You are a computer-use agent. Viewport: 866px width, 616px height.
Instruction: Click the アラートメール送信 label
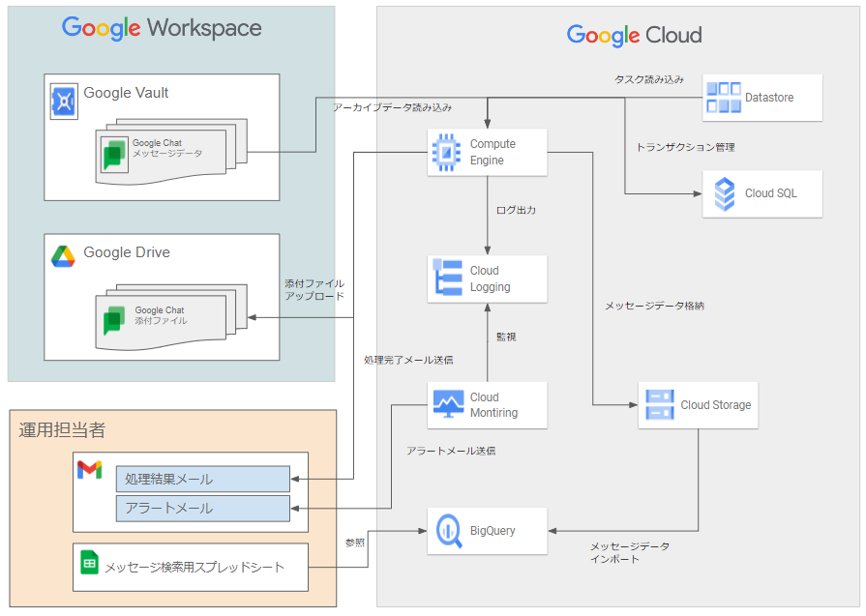pyautogui.click(x=451, y=451)
